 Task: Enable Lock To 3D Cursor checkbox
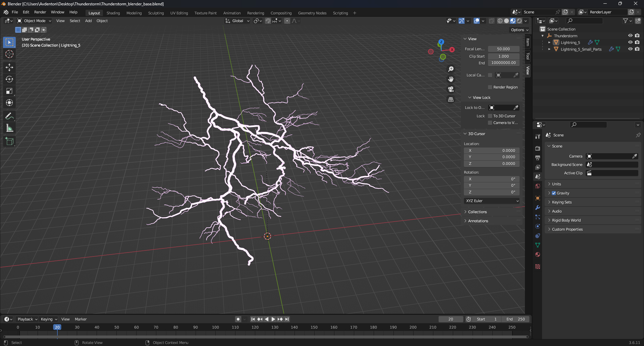coord(490,116)
